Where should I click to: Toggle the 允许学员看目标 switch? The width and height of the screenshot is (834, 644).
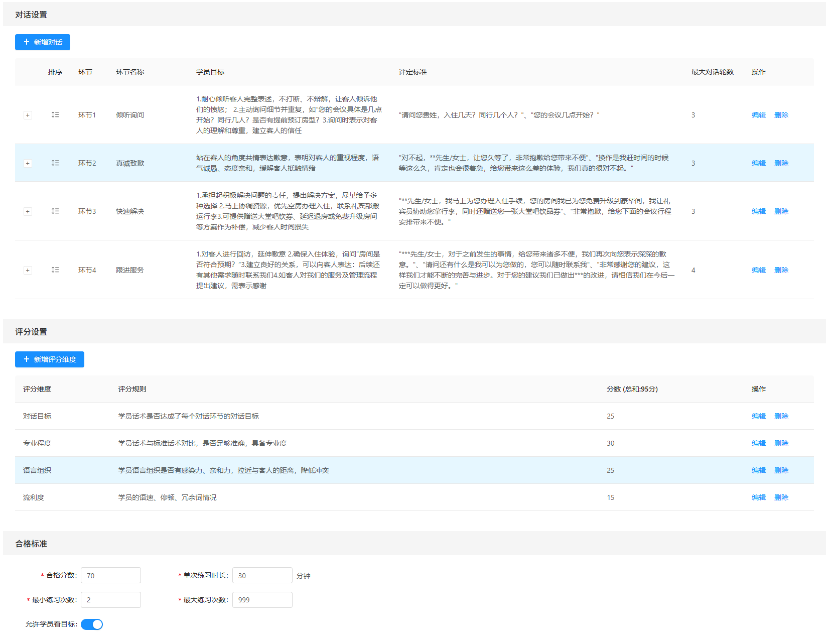tap(92, 624)
